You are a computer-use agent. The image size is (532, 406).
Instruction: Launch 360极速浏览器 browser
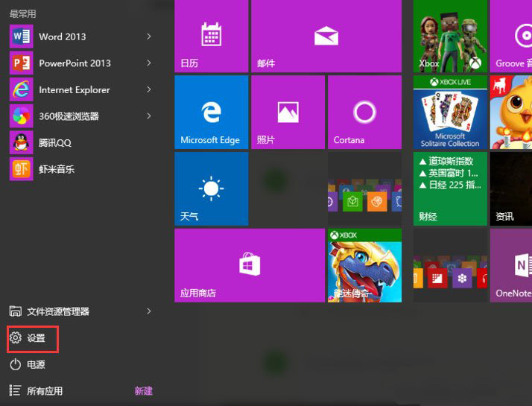pos(69,116)
